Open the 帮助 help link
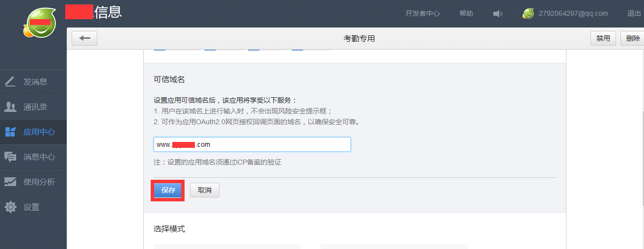Image resolution: width=644 pixels, height=249 pixels. [x=466, y=14]
